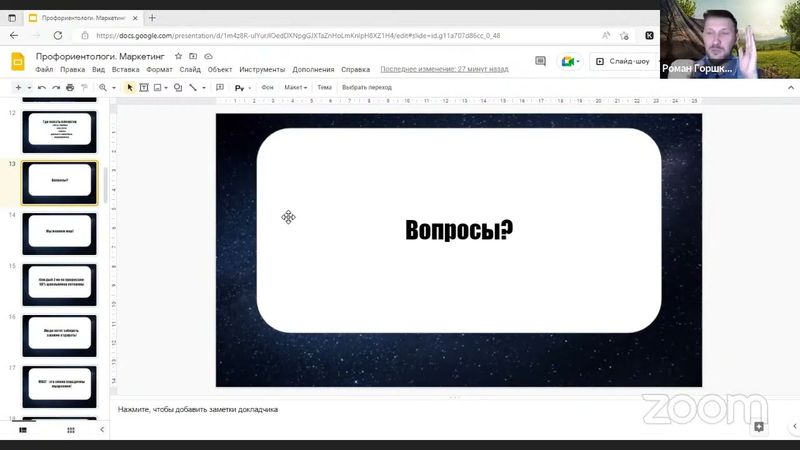The image size is (800, 450).
Task: Open comment history speech bubble icon
Action: [540, 61]
